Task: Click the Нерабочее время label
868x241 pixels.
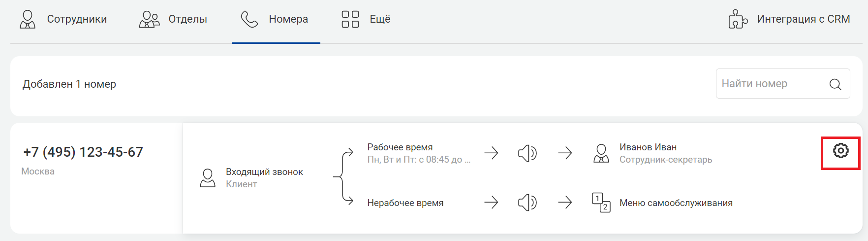Action: [405, 203]
